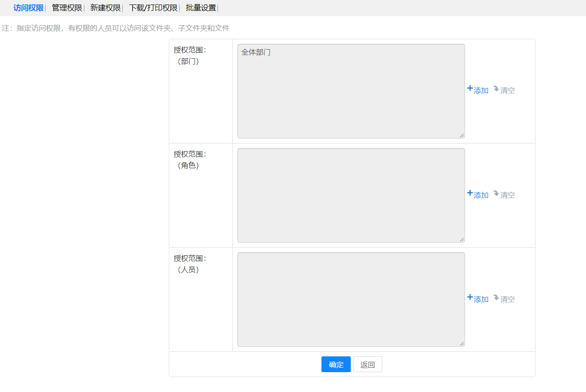Click the plus icon for role scope
The height and width of the screenshot is (392, 586).
click(470, 193)
